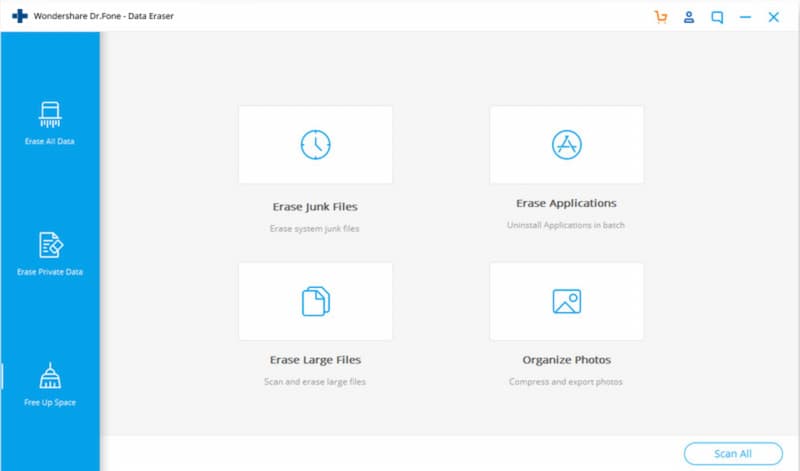Switch to the Erase Private Data tab label
Viewport: 800px width, 471px height.
[50, 272]
